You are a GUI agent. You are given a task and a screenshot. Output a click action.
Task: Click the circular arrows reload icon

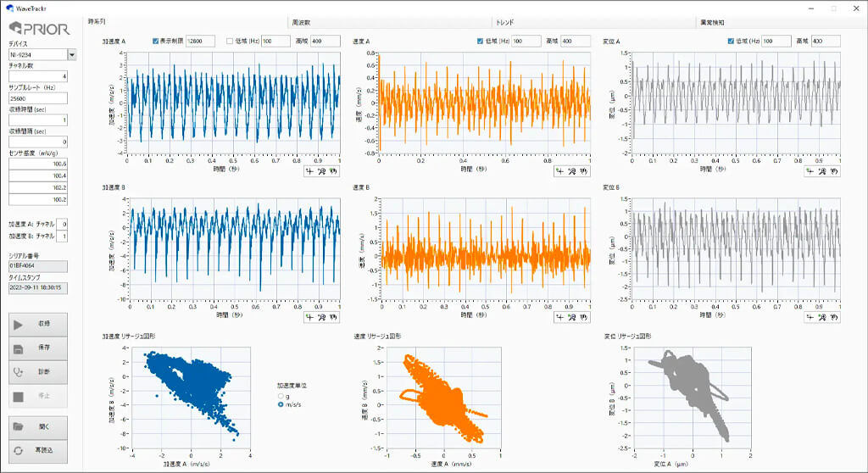tap(37, 451)
